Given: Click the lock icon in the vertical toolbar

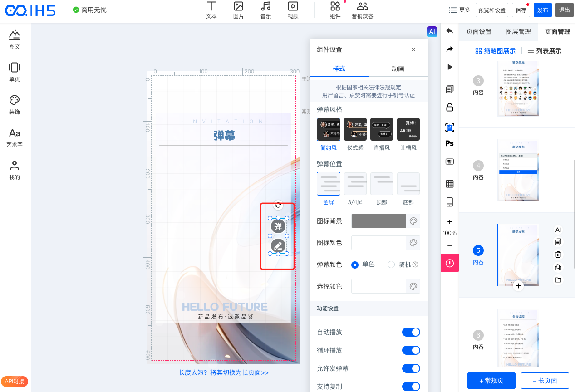Looking at the screenshot, I should pos(450,108).
